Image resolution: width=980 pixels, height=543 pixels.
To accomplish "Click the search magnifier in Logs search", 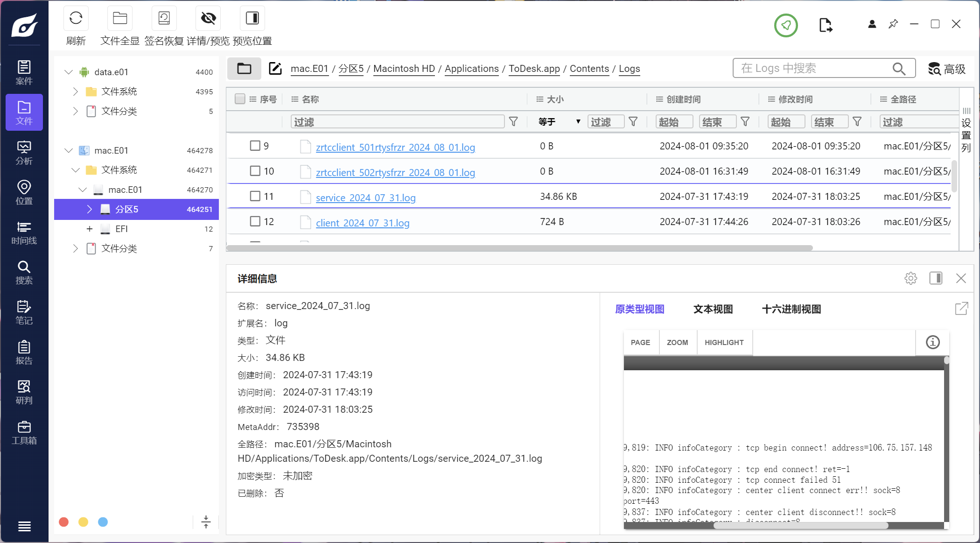I will click(899, 69).
